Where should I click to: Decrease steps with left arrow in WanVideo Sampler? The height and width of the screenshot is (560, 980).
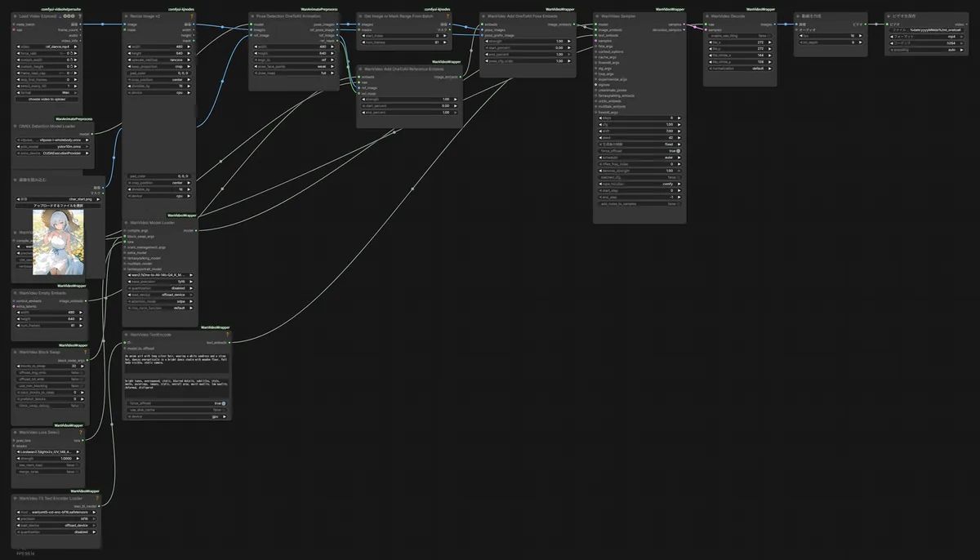602,118
